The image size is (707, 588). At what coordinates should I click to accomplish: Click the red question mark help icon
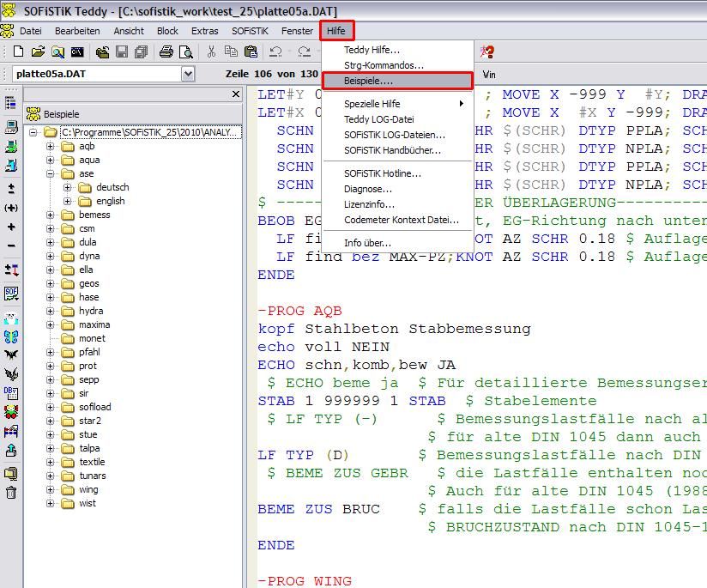487,52
